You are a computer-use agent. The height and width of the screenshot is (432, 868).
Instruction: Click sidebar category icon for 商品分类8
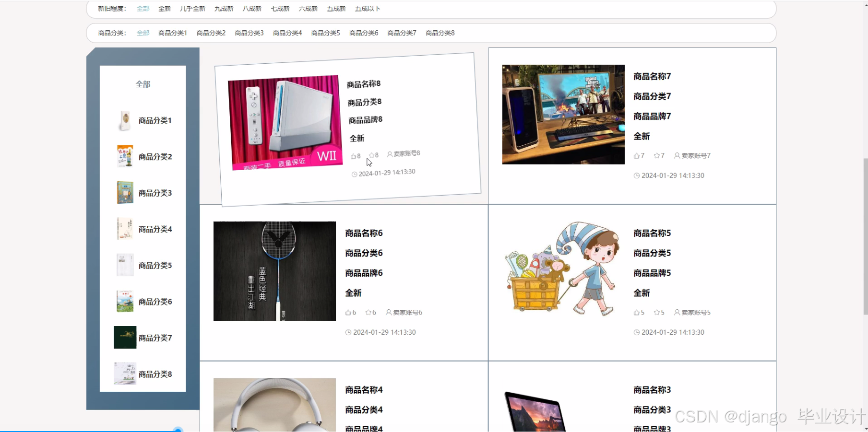(125, 374)
